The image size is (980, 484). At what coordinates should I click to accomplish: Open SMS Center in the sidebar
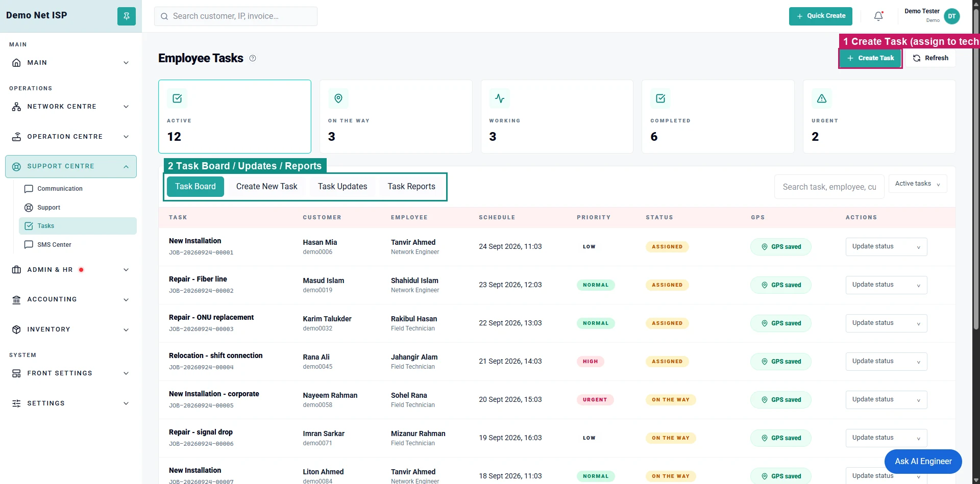(x=78, y=245)
